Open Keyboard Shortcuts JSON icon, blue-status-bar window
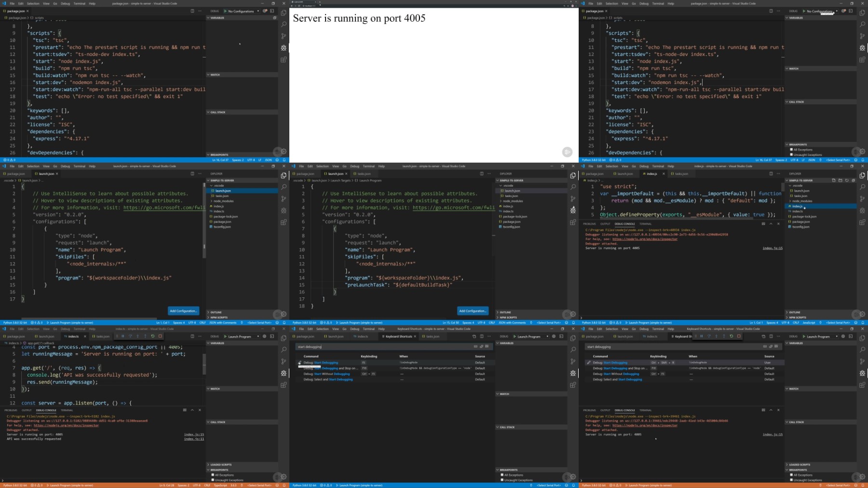The image size is (868, 488). (x=474, y=336)
